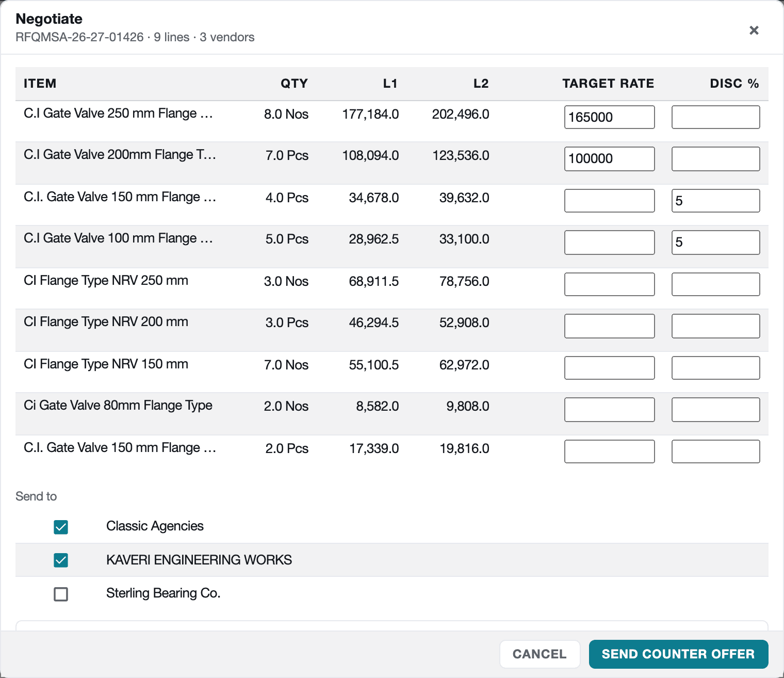This screenshot has height=678, width=784.
Task: Check the Sterling Bearing Co. checkbox
Action: point(61,594)
